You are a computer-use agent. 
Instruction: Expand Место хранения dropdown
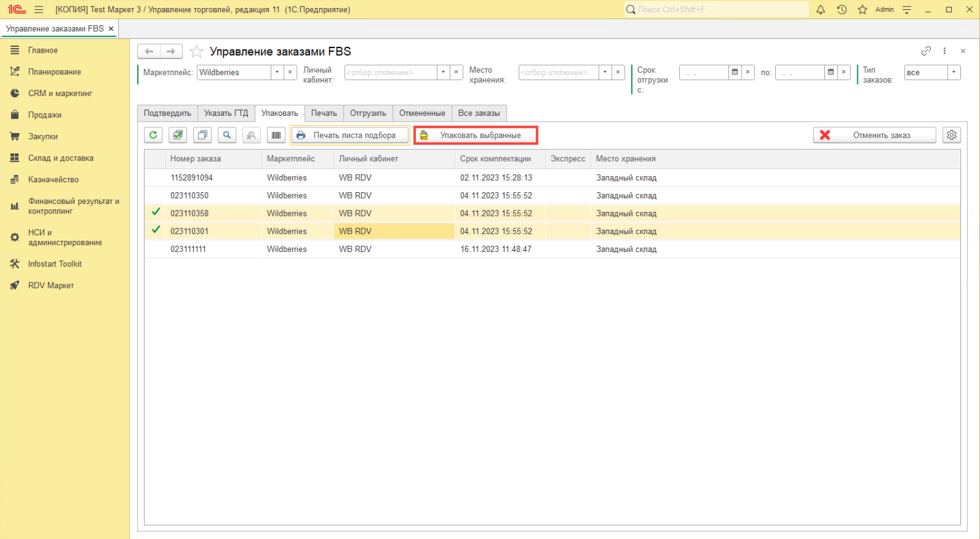coord(605,72)
